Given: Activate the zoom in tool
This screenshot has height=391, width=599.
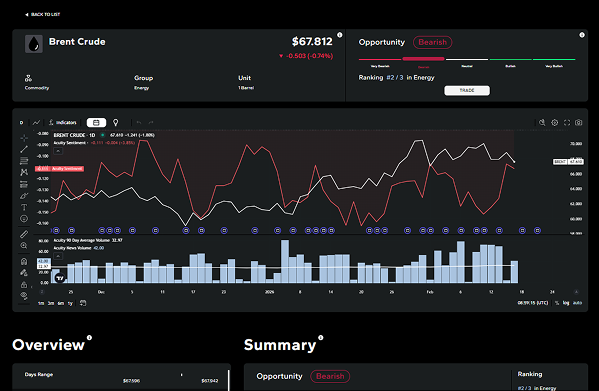Looking at the screenshot, I should point(24,246).
